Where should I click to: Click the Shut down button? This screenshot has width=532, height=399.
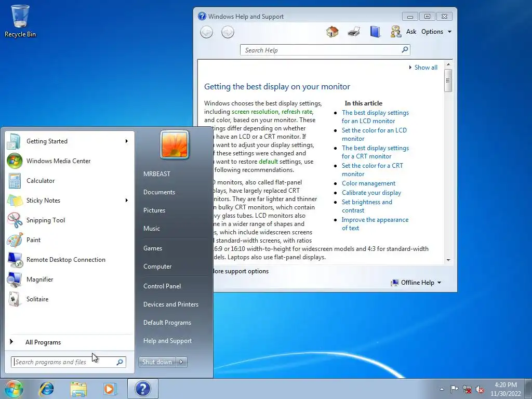click(x=157, y=362)
